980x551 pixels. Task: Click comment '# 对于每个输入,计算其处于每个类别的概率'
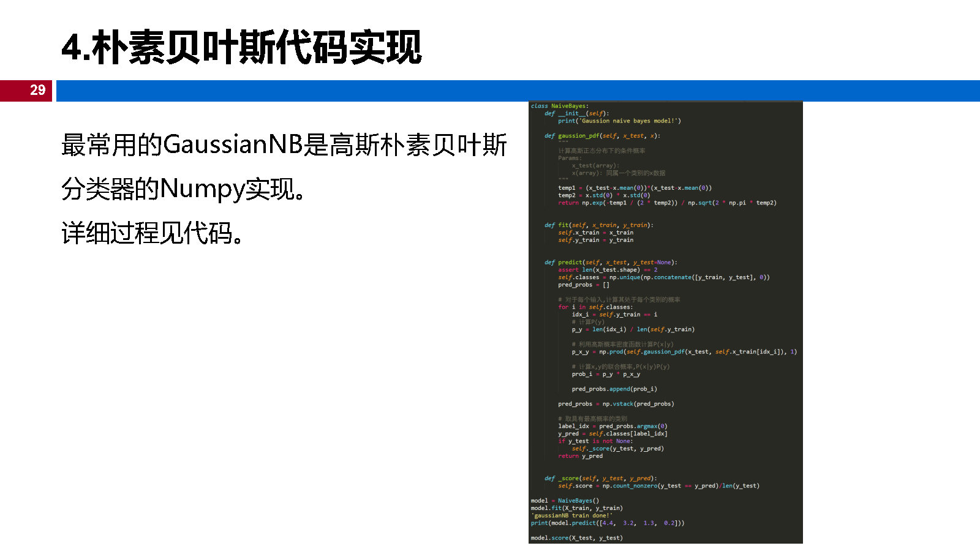coord(619,299)
